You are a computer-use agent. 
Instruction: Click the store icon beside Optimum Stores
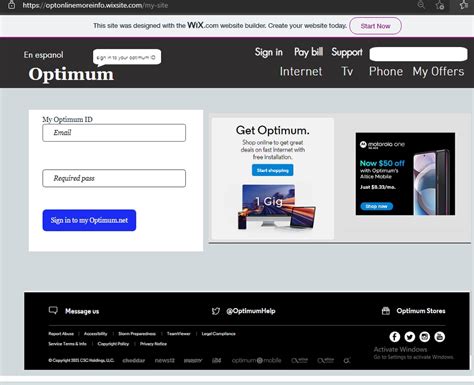tap(386, 311)
